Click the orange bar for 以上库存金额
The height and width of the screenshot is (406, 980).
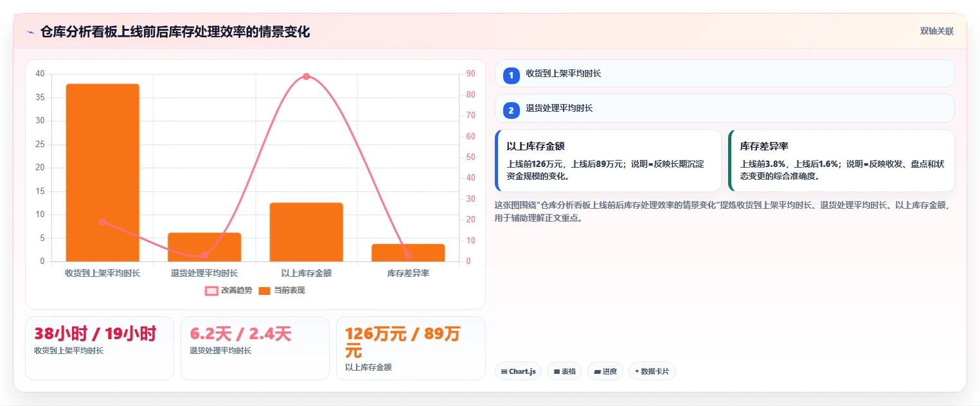point(306,232)
